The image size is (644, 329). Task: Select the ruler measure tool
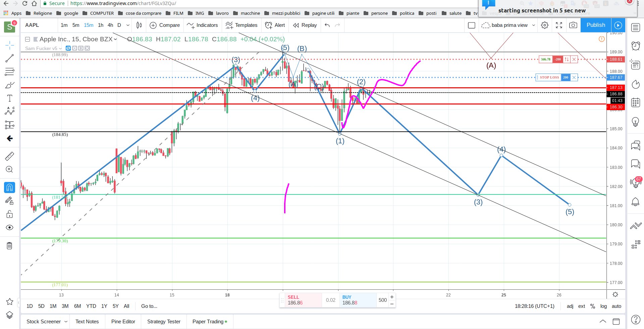point(10,156)
